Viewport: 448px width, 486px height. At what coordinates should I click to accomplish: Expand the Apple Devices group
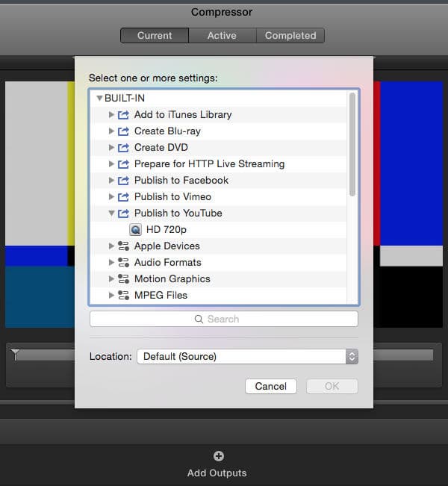(111, 246)
